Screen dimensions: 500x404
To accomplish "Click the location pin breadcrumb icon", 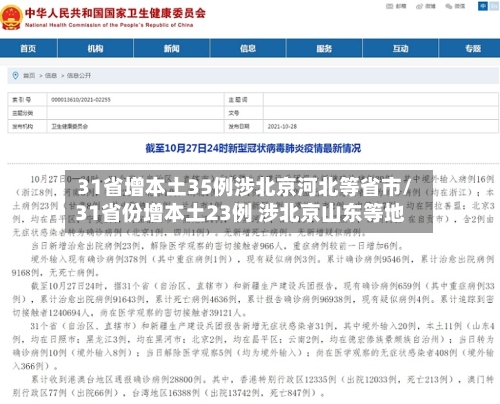I will [x=15, y=75].
